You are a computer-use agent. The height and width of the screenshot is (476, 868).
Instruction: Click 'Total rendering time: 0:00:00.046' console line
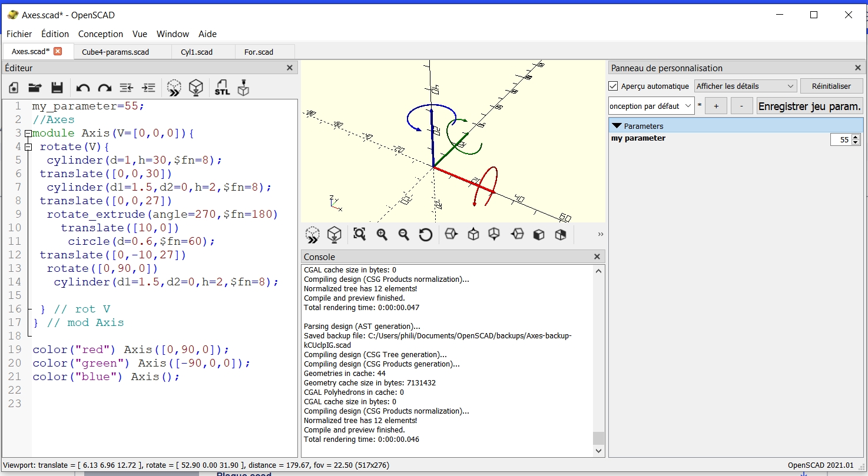click(362, 440)
